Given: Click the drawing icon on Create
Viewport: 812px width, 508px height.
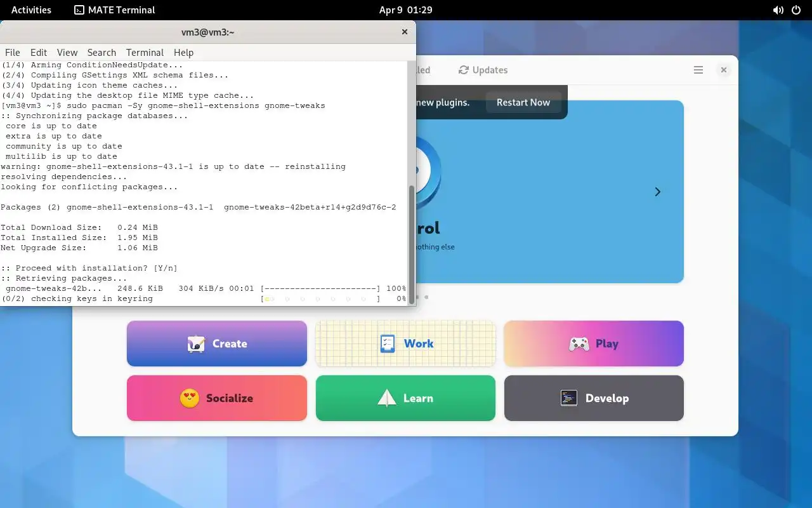Looking at the screenshot, I should click(196, 344).
